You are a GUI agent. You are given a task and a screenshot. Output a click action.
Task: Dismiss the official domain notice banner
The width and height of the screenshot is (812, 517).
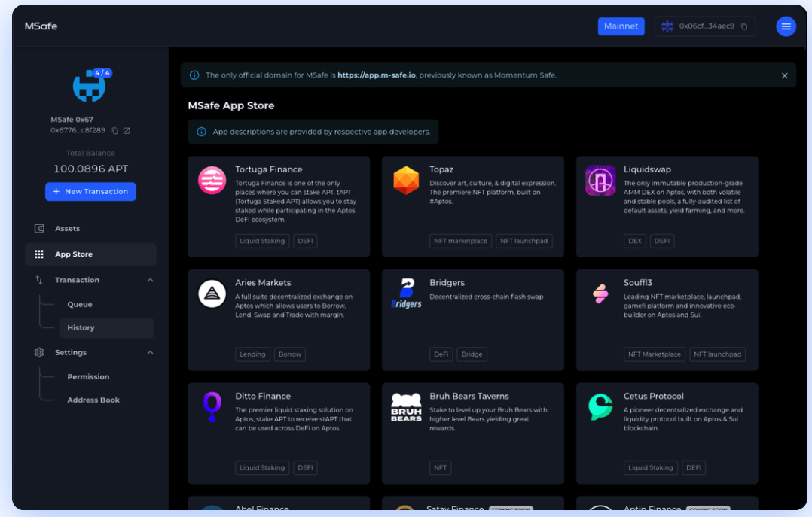click(x=784, y=75)
